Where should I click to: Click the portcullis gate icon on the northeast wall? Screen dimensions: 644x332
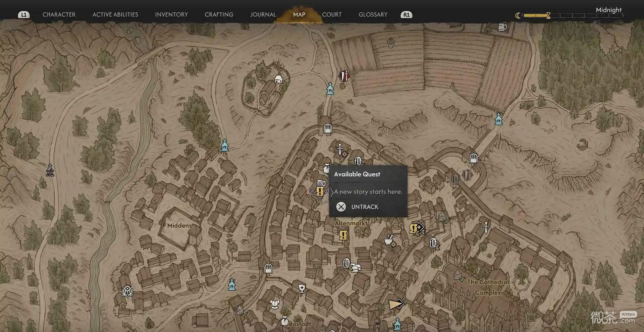click(x=474, y=158)
